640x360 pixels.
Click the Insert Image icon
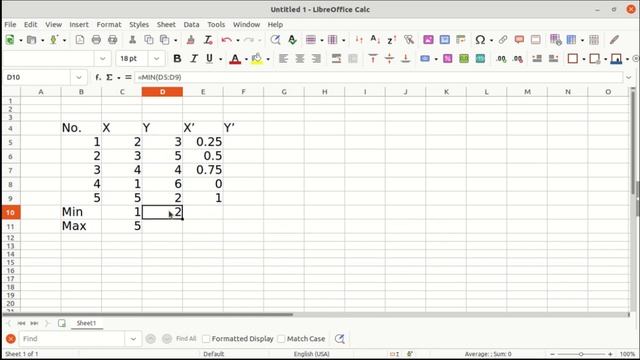(428, 40)
